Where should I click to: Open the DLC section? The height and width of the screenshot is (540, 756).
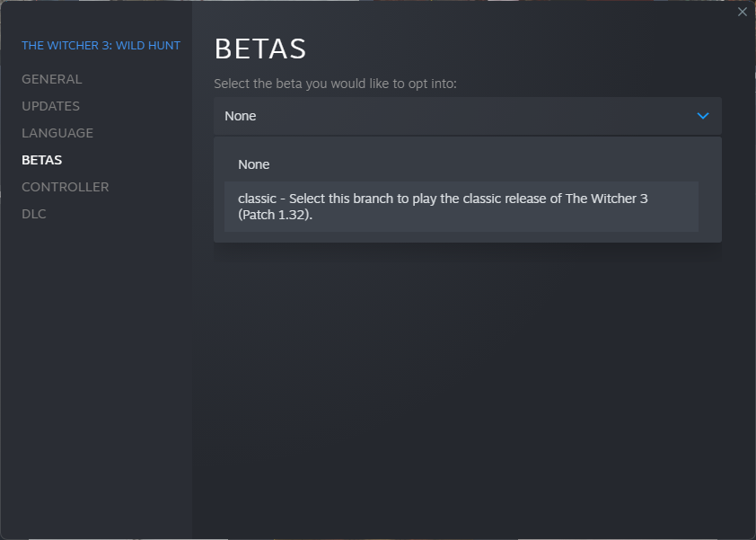click(x=34, y=214)
